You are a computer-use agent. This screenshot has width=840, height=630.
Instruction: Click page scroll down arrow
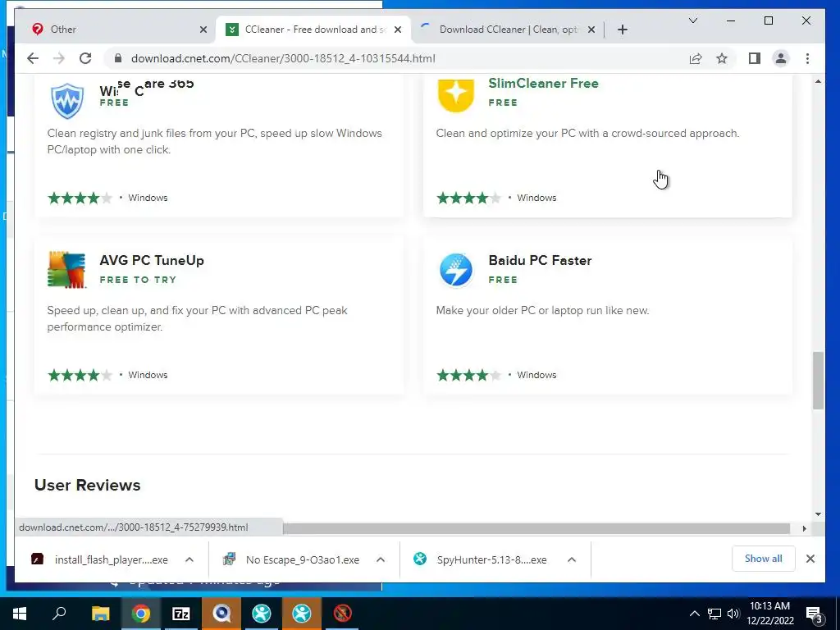pyautogui.click(x=818, y=514)
